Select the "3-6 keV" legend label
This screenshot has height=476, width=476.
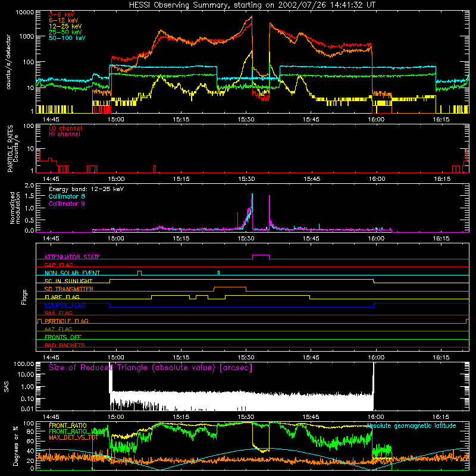(x=62, y=14)
